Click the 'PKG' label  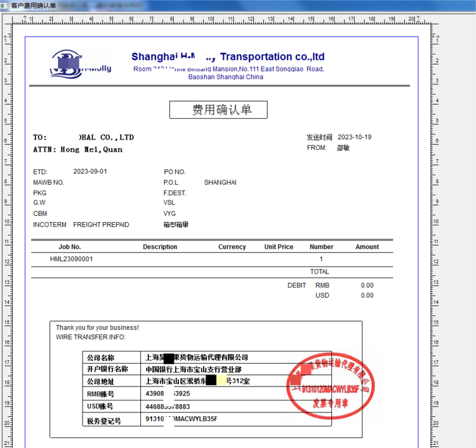click(x=40, y=193)
